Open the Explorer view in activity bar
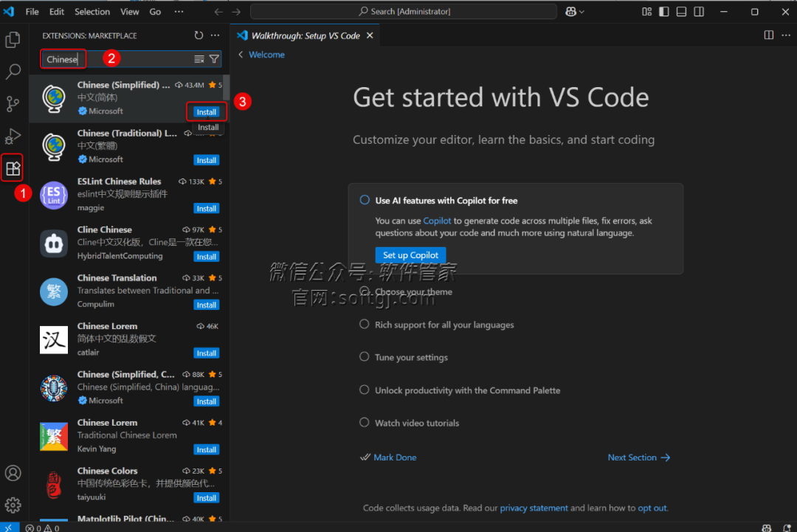Viewport: 797px width, 532px height. point(13,40)
